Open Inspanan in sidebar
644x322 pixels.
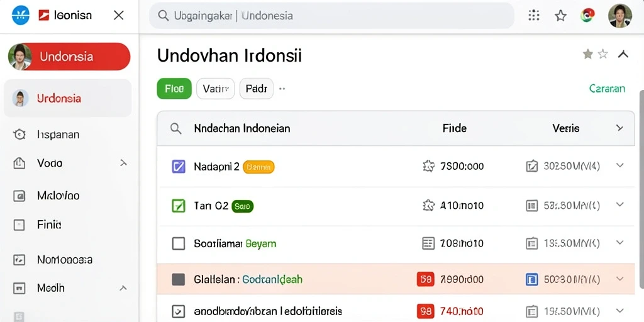pyautogui.click(x=58, y=135)
